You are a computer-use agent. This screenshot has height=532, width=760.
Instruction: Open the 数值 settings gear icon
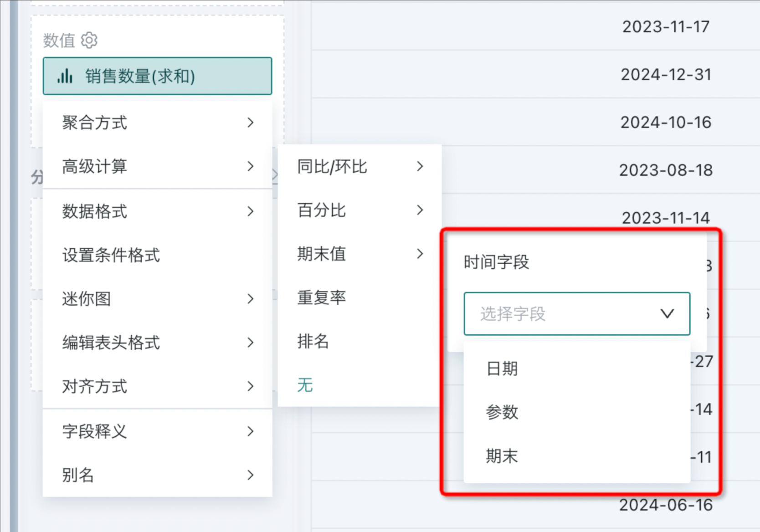89,41
